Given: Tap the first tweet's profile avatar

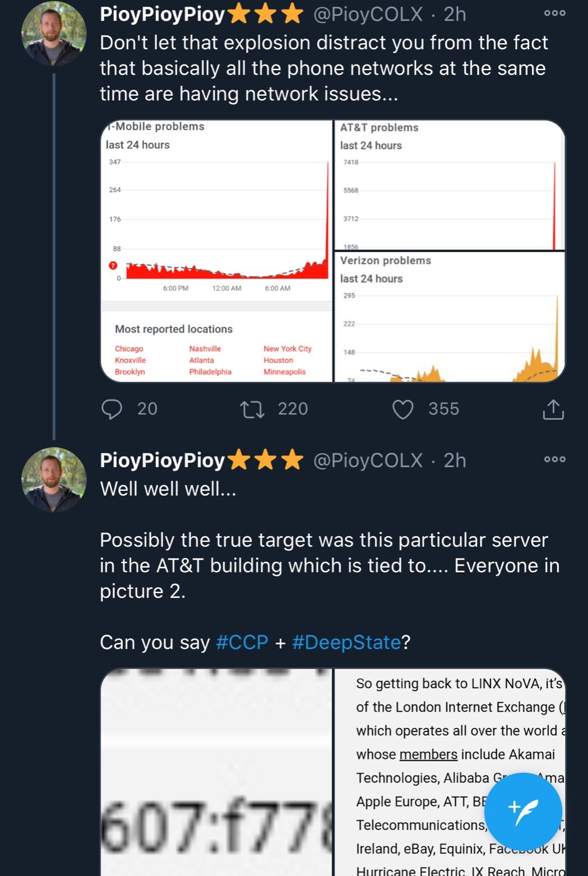Looking at the screenshot, I should pyautogui.click(x=54, y=34).
